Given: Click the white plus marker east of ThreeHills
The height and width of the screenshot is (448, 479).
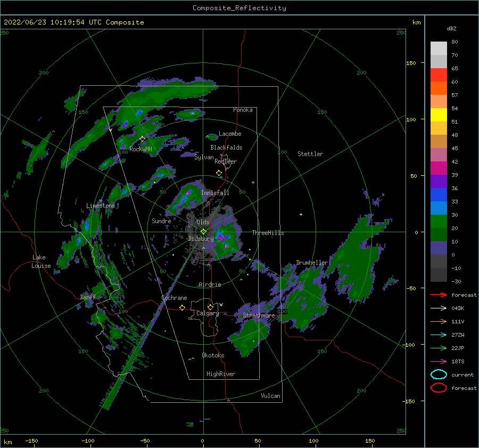Looking at the screenshot, I should click(301, 214).
